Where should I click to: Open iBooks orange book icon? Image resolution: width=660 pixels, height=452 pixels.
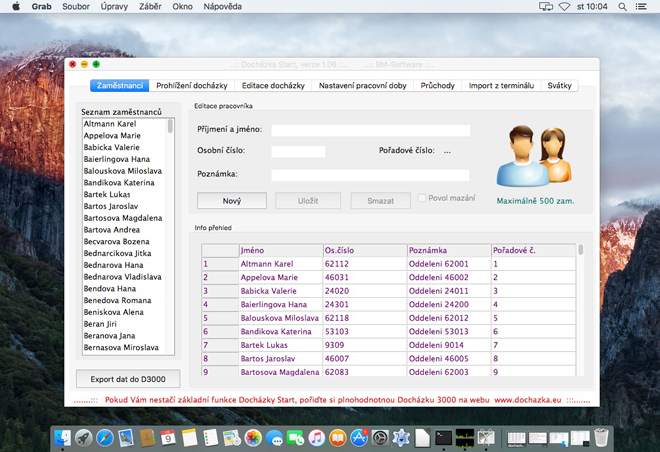[x=338, y=438]
